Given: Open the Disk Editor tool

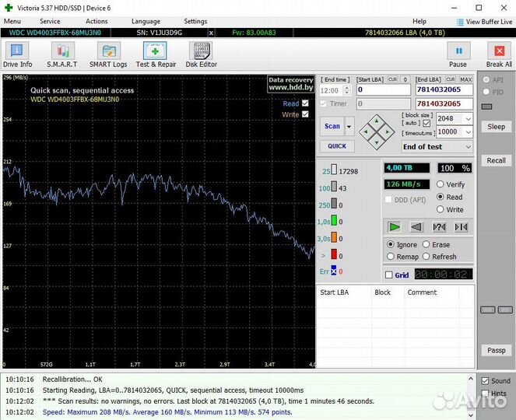Looking at the screenshot, I should point(201,55).
